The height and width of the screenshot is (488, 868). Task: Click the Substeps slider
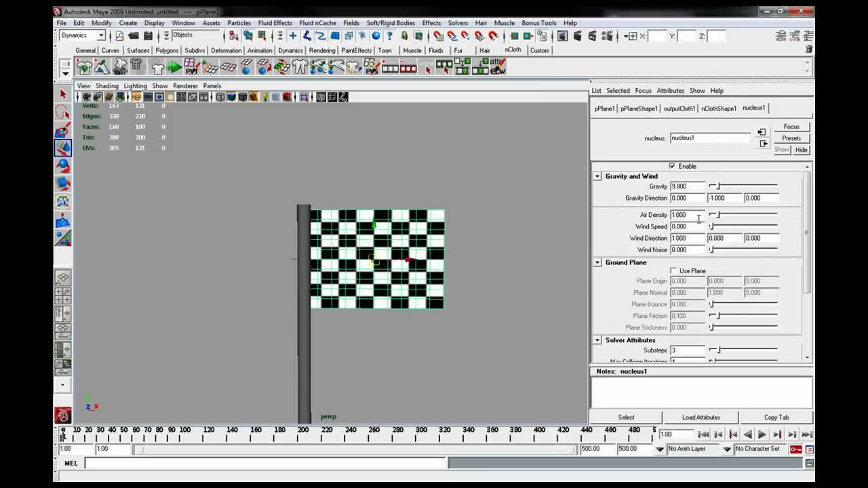[743, 350]
